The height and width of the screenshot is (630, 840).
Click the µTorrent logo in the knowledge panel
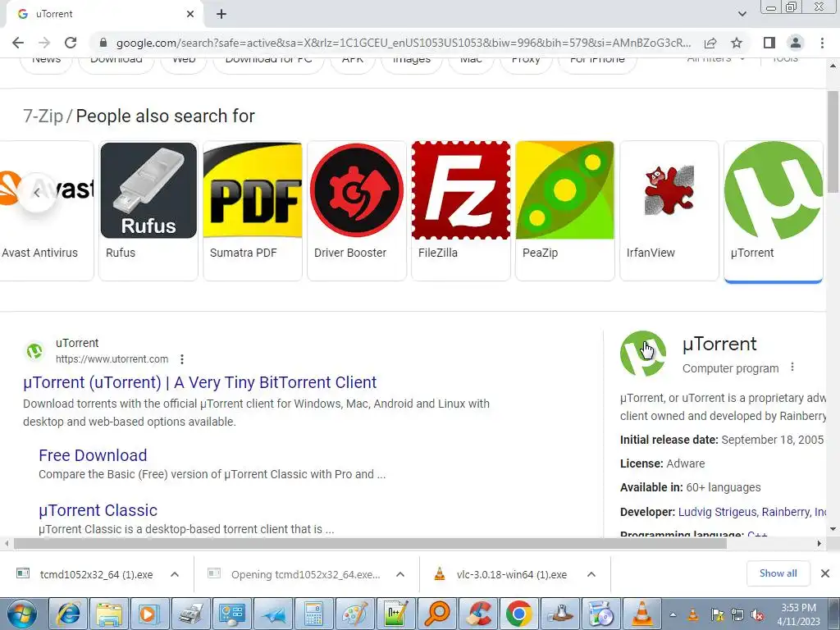(x=643, y=354)
